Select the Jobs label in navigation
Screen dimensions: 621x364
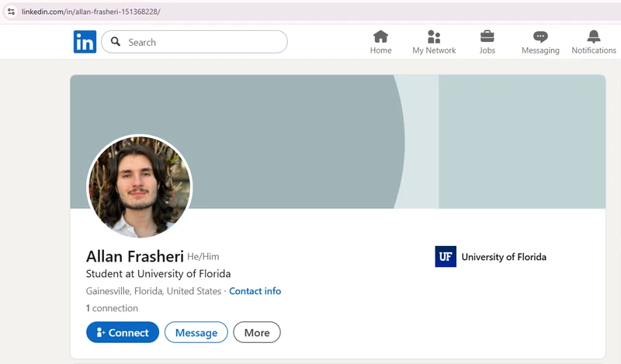(x=487, y=50)
